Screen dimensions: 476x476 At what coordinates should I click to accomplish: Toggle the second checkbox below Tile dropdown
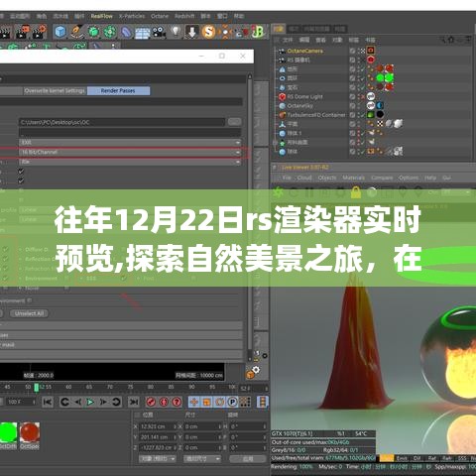pyautogui.click(x=21, y=180)
